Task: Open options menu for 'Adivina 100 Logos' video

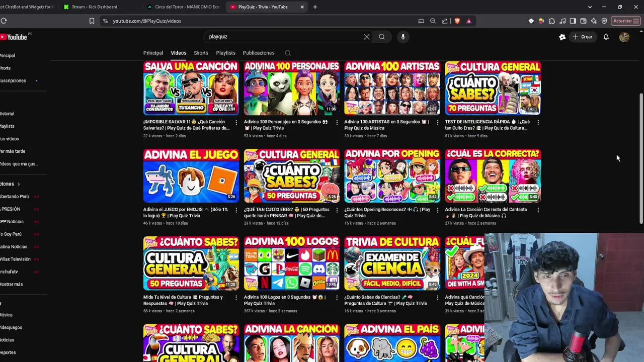Action: tap(337, 298)
